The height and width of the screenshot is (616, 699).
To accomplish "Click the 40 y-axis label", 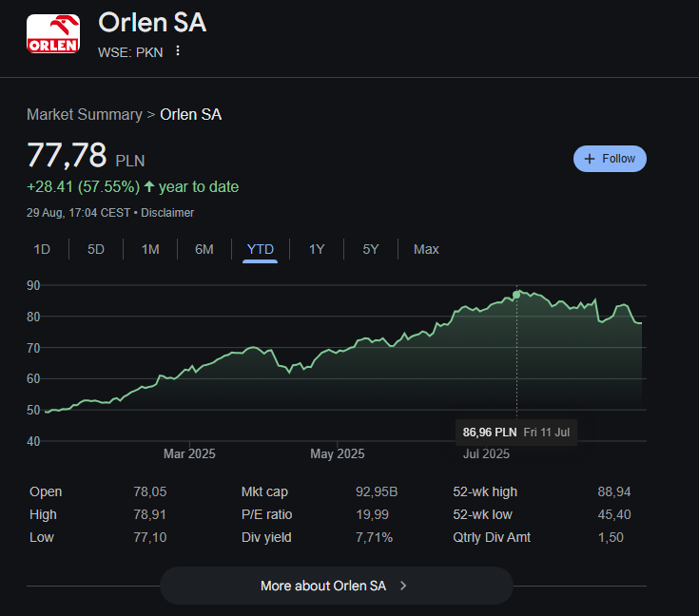I will tap(33, 441).
